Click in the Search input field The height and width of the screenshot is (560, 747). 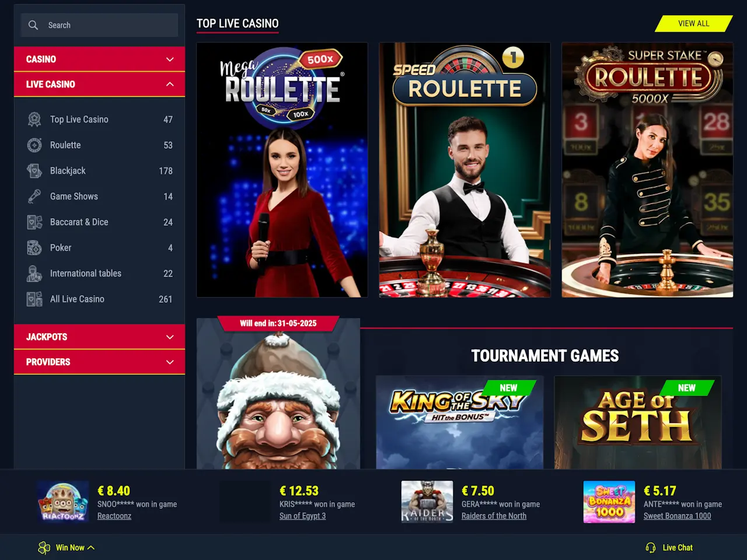tap(99, 25)
